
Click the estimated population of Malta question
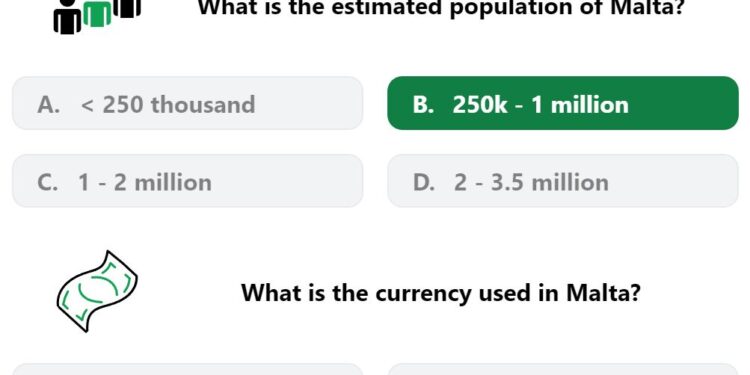point(440,7)
